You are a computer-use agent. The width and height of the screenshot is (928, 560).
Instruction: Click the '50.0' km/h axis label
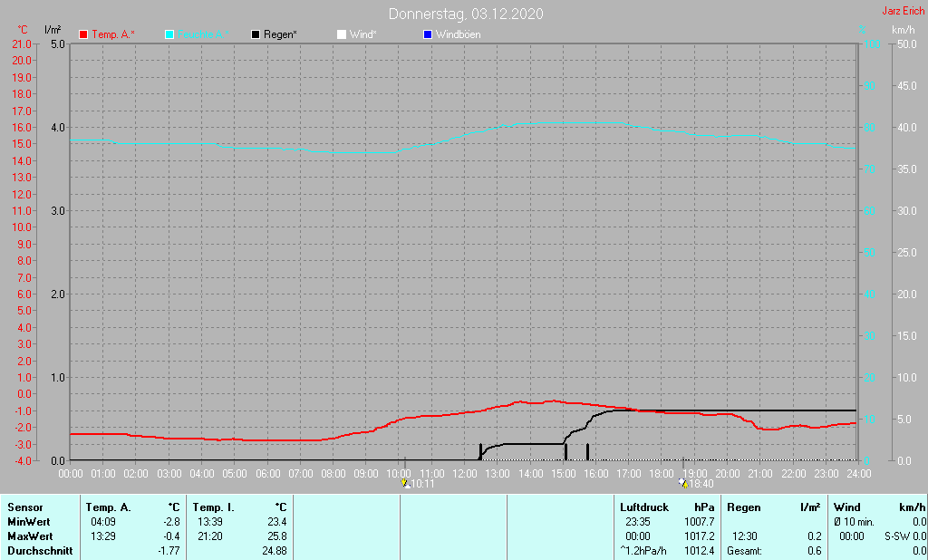906,43
